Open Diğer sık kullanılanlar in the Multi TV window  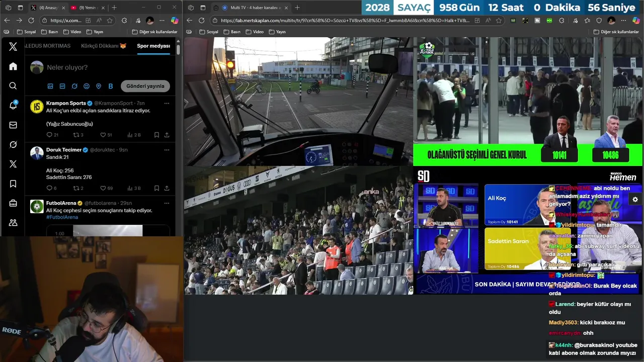(616, 32)
